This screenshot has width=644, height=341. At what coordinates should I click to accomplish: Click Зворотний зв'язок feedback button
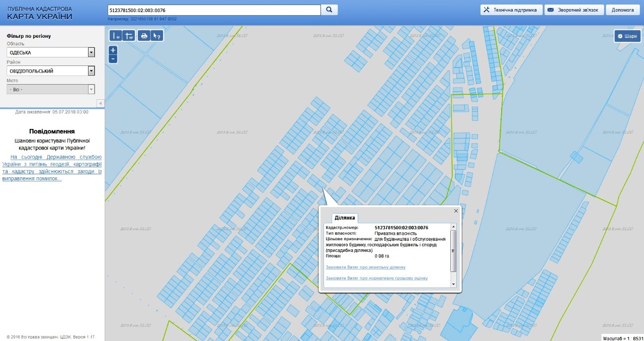point(574,10)
